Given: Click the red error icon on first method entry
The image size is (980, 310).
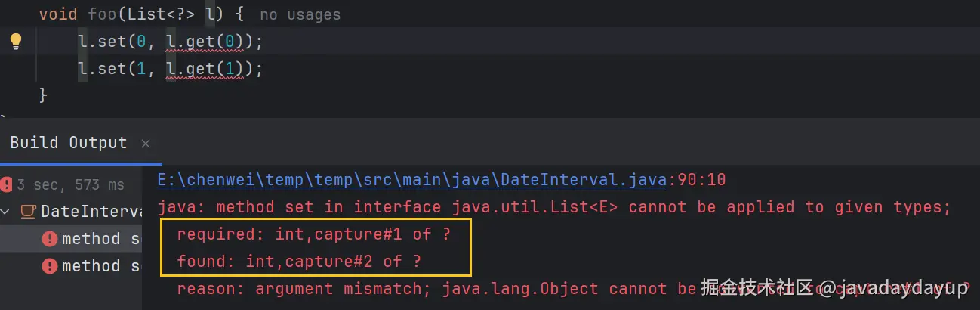Looking at the screenshot, I should pos(50,239).
